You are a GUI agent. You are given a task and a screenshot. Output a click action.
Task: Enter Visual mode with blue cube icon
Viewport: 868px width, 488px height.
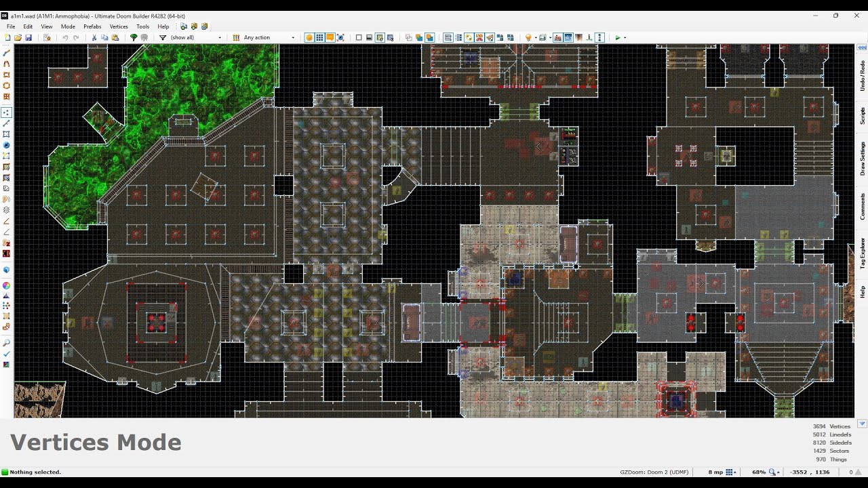click(7, 269)
